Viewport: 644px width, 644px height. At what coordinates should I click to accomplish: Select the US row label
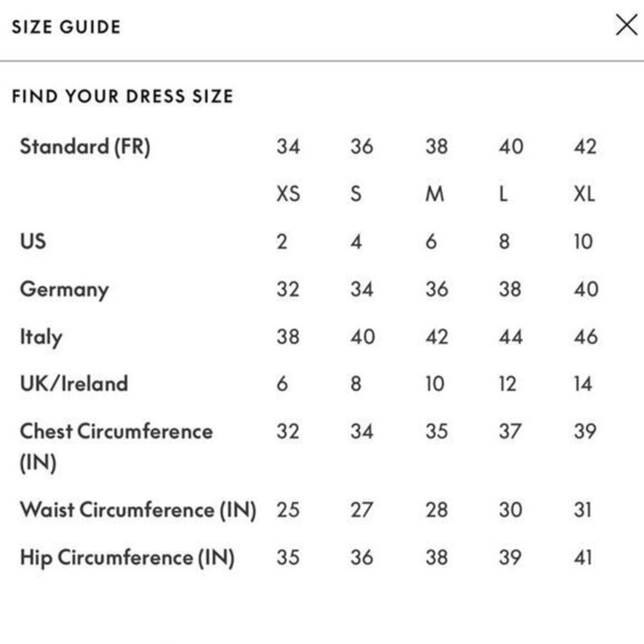33,241
